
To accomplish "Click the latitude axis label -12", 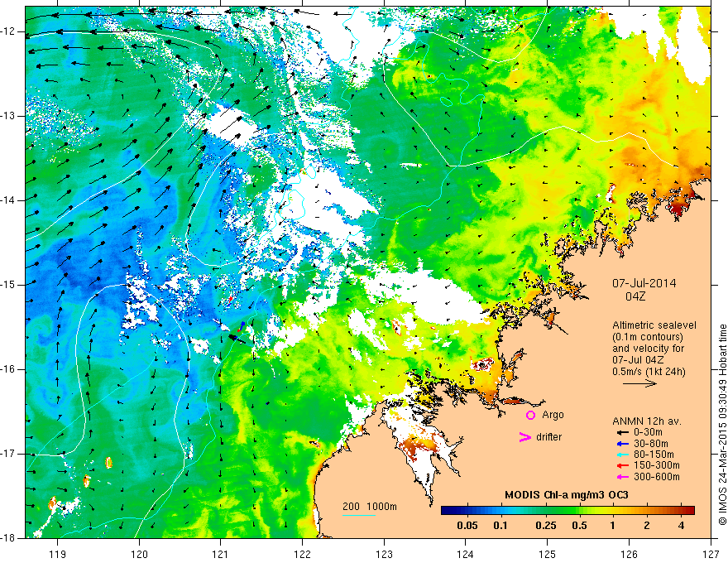I will [9, 31].
